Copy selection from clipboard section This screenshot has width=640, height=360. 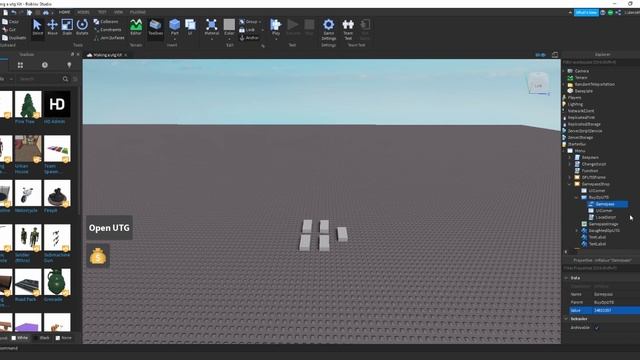click(11, 22)
